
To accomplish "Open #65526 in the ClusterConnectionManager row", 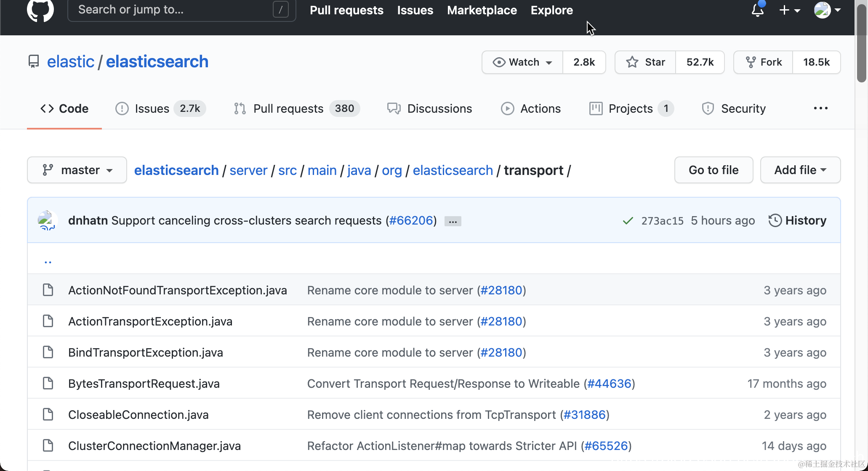I will pyautogui.click(x=606, y=446).
